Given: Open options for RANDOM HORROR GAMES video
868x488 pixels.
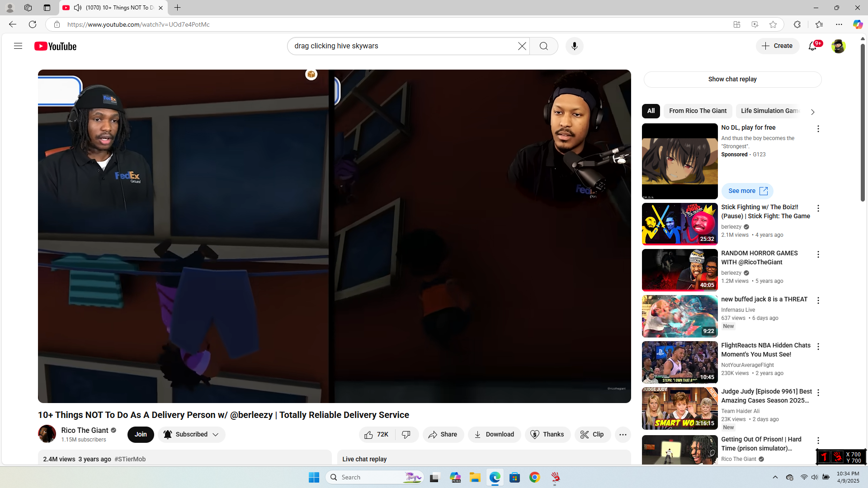Looking at the screenshot, I should [x=818, y=254].
